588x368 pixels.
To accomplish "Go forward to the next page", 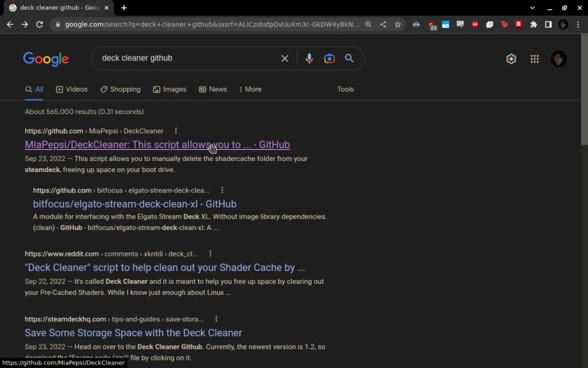I will click(x=25, y=24).
